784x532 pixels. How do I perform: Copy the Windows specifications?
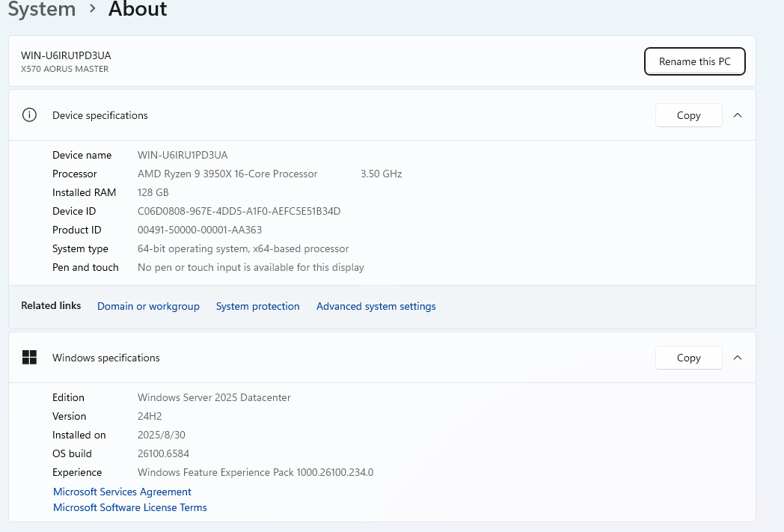click(688, 358)
